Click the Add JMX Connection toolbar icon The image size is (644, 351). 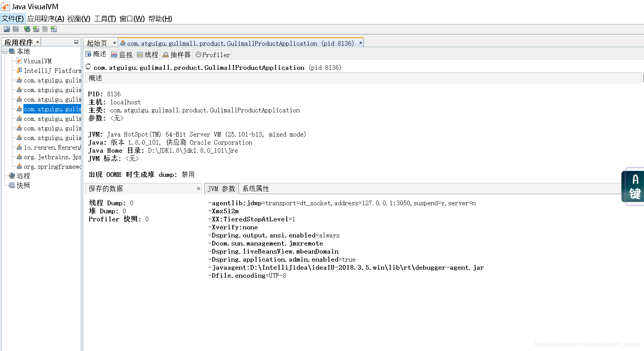point(36,29)
